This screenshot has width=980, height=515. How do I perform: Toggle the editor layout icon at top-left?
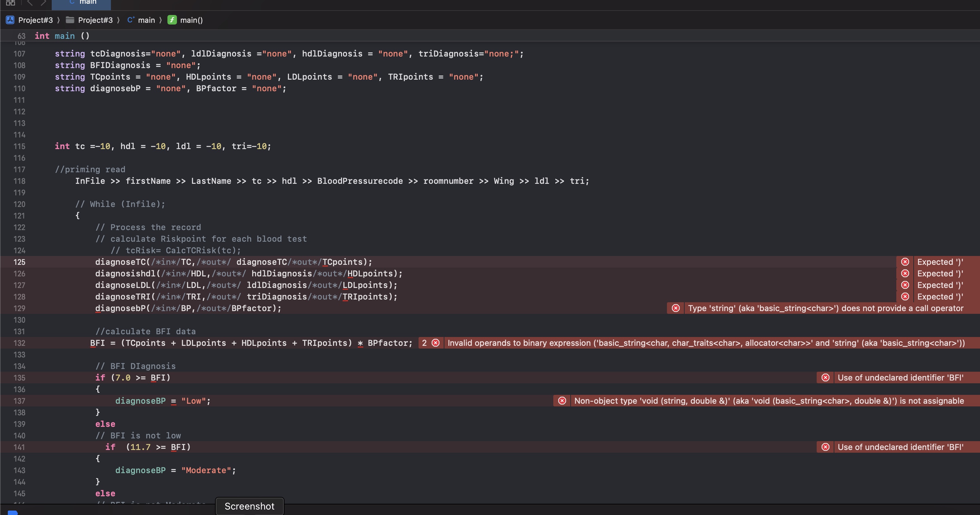tap(10, 3)
